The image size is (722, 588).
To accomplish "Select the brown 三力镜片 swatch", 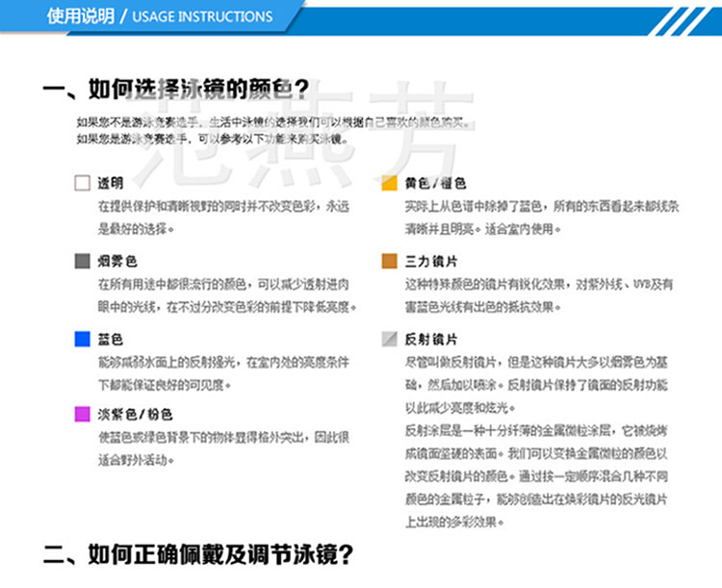I will [390, 261].
